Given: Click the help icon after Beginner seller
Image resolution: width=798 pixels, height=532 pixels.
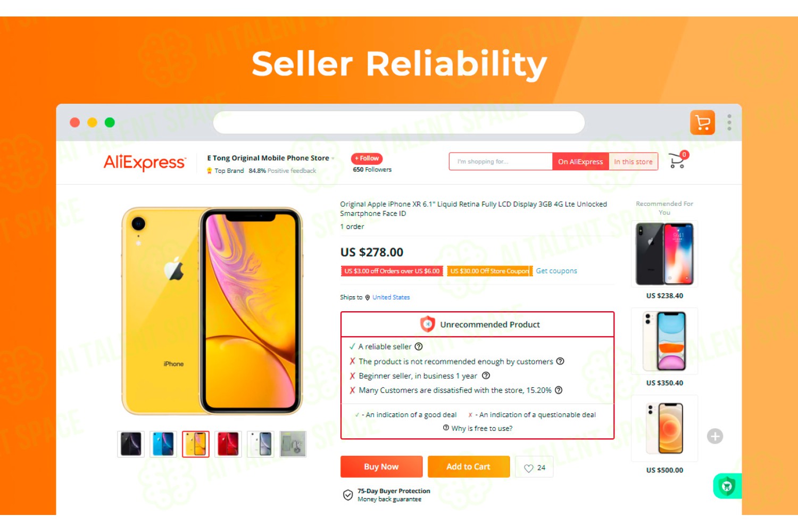Looking at the screenshot, I should 486,376.
